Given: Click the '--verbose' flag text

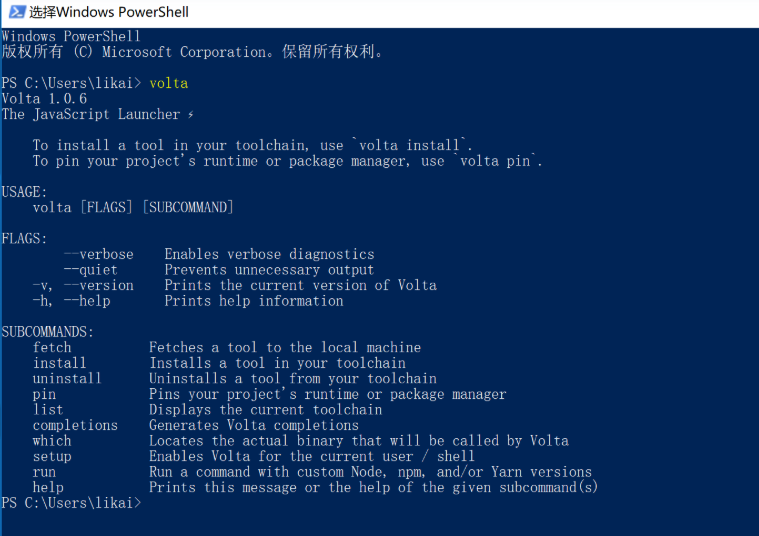Looking at the screenshot, I should point(98,254).
